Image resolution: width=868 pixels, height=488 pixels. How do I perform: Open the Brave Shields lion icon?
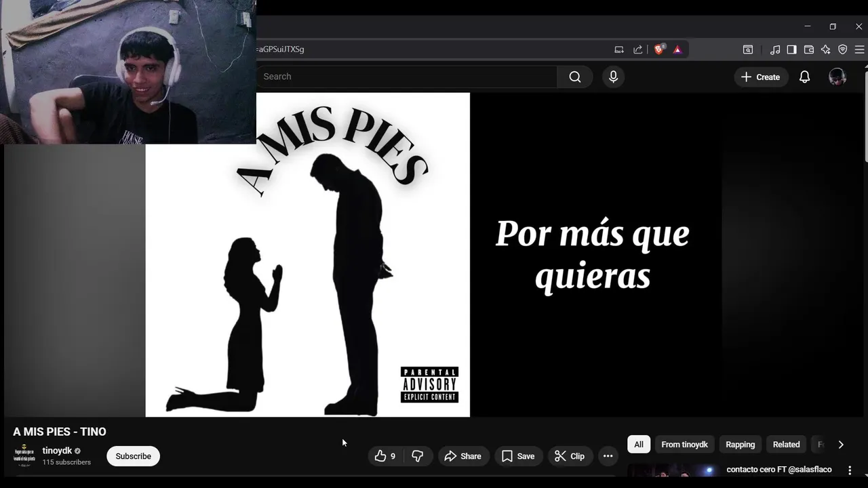pyautogui.click(x=658, y=49)
